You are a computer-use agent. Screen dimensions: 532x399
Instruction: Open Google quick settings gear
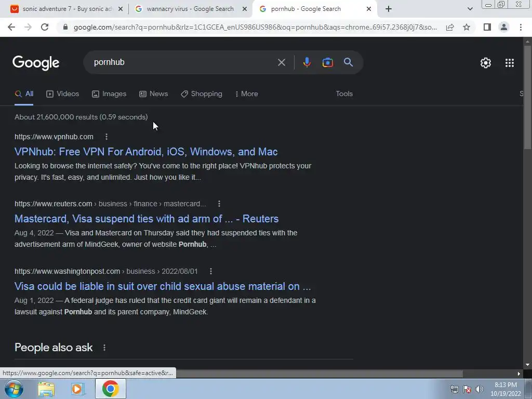[x=486, y=63]
